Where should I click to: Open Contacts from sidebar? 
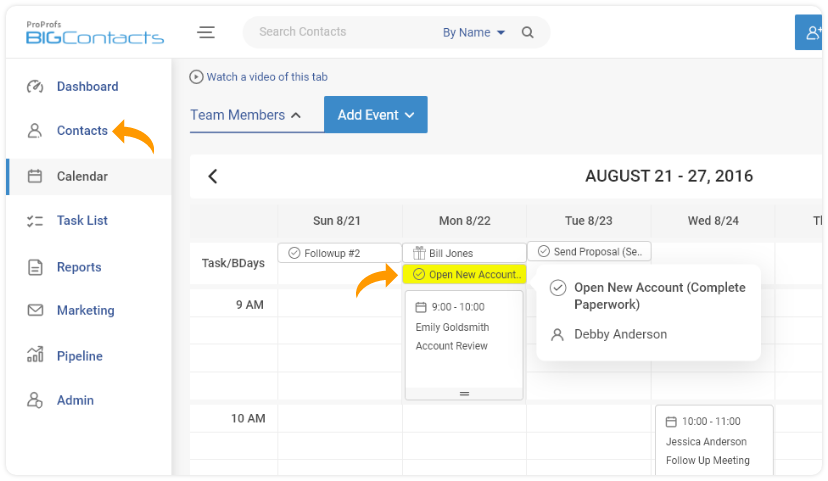[82, 130]
